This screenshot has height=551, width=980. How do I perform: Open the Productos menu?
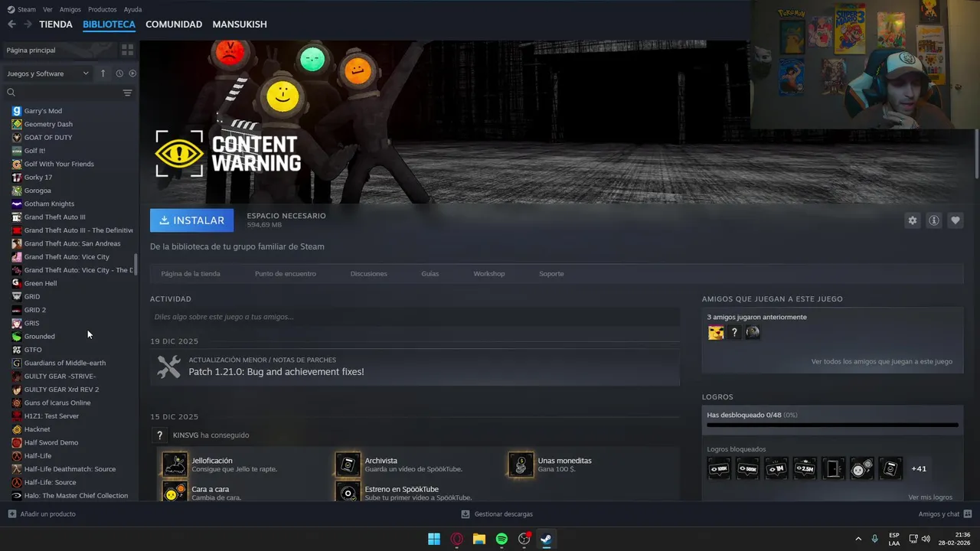click(103, 9)
